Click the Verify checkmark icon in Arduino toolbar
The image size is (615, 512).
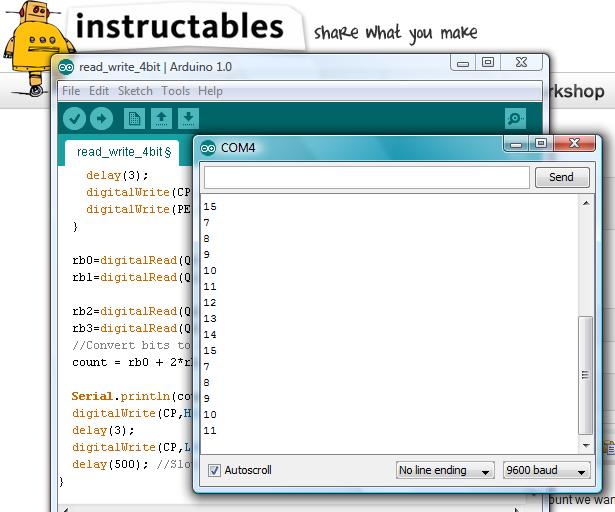tap(75, 118)
